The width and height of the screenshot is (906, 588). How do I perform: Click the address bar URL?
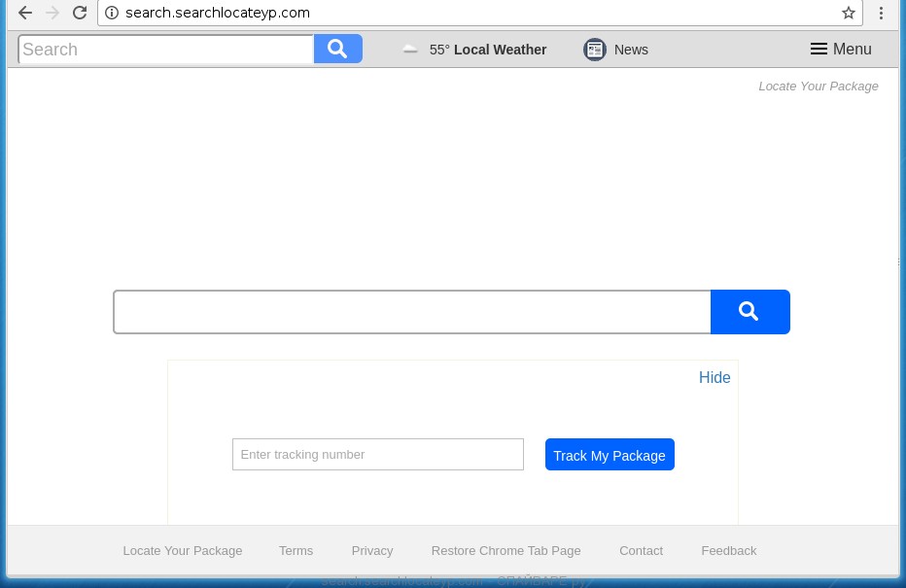[x=218, y=13]
